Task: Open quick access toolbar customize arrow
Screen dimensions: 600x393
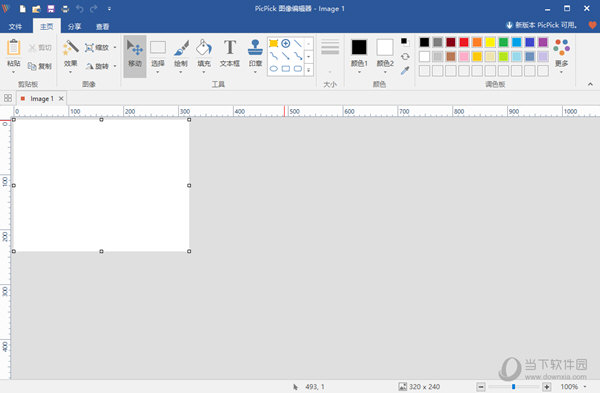Action: click(109, 8)
